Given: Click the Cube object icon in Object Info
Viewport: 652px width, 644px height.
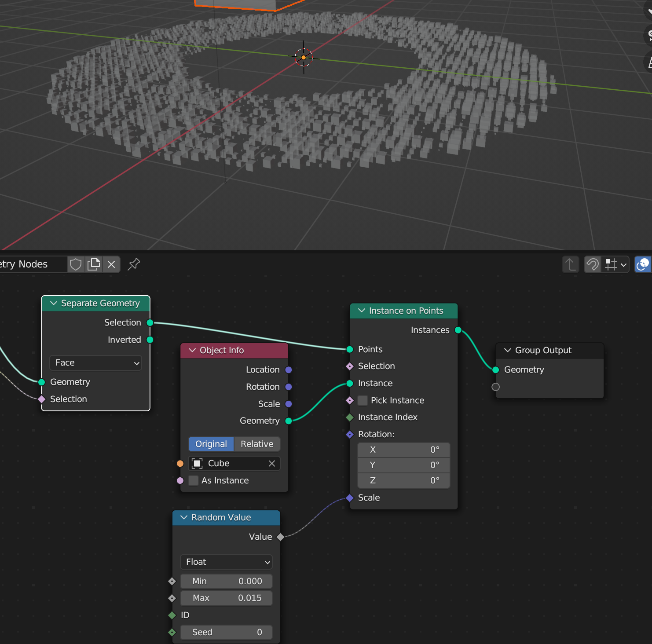Looking at the screenshot, I should [x=198, y=464].
